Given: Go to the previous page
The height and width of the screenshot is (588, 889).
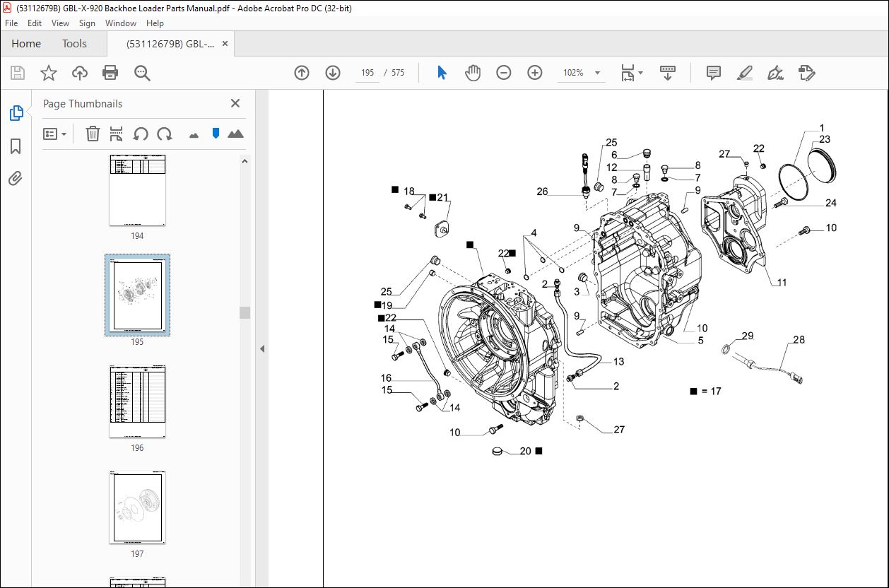Looking at the screenshot, I should pyautogui.click(x=302, y=73).
